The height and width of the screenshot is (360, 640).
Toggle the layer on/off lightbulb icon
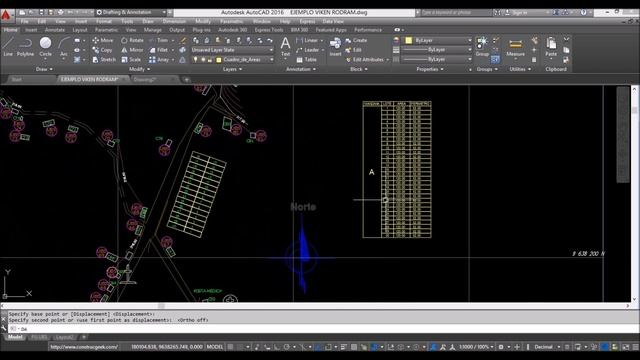coord(196,60)
